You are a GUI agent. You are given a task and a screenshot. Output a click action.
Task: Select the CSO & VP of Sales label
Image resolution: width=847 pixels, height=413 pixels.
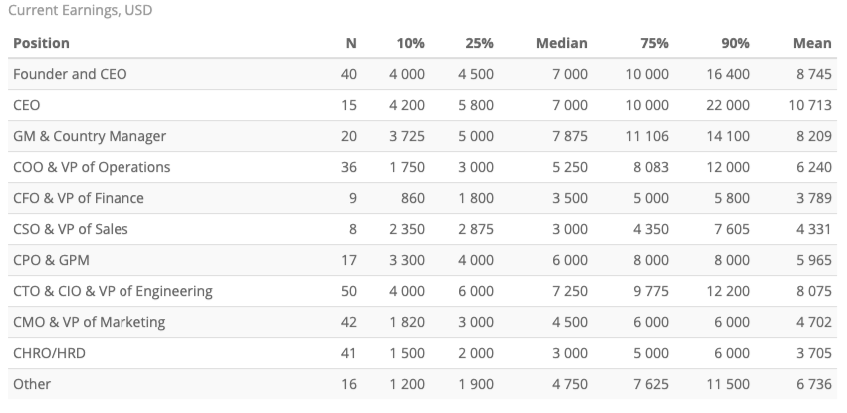click(x=70, y=229)
